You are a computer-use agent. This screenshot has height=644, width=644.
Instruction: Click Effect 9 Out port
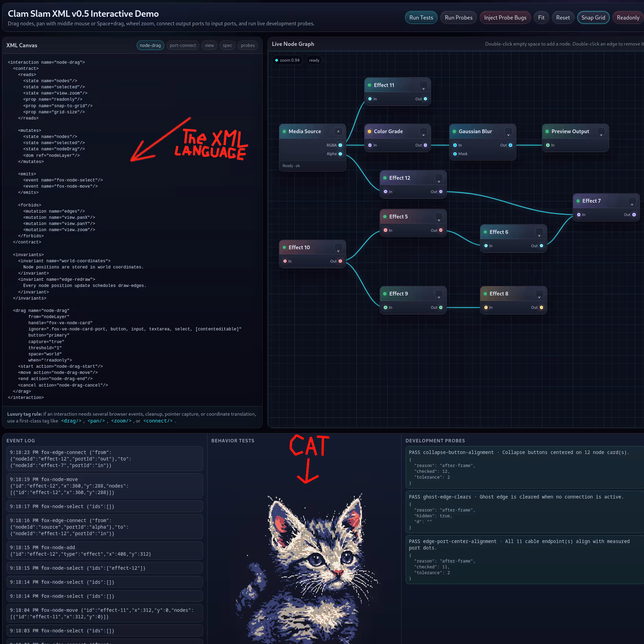coord(441,307)
